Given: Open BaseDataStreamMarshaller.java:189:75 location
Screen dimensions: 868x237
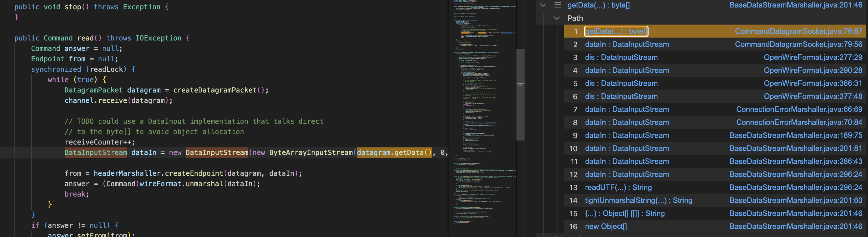Looking at the screenshot, I should tap(796, 136).
